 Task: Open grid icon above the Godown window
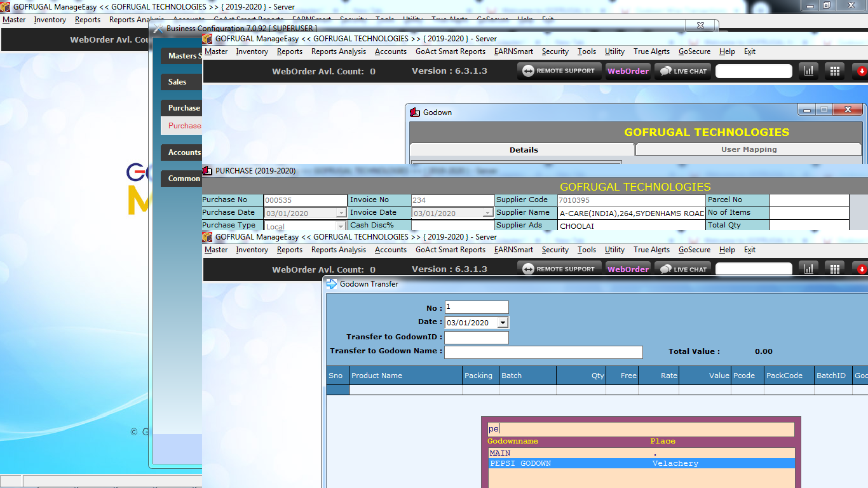pyautogui.click(x=835, y=71)
